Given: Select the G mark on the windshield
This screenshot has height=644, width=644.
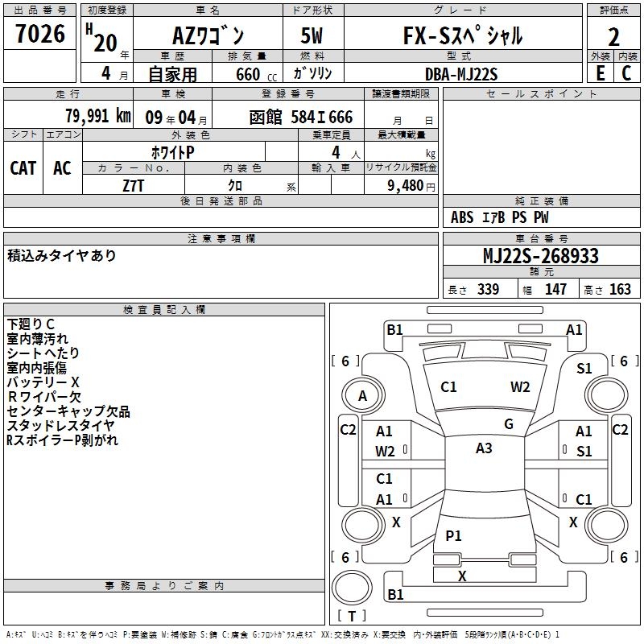Looking at the screenshot, I should coord(509,424).
